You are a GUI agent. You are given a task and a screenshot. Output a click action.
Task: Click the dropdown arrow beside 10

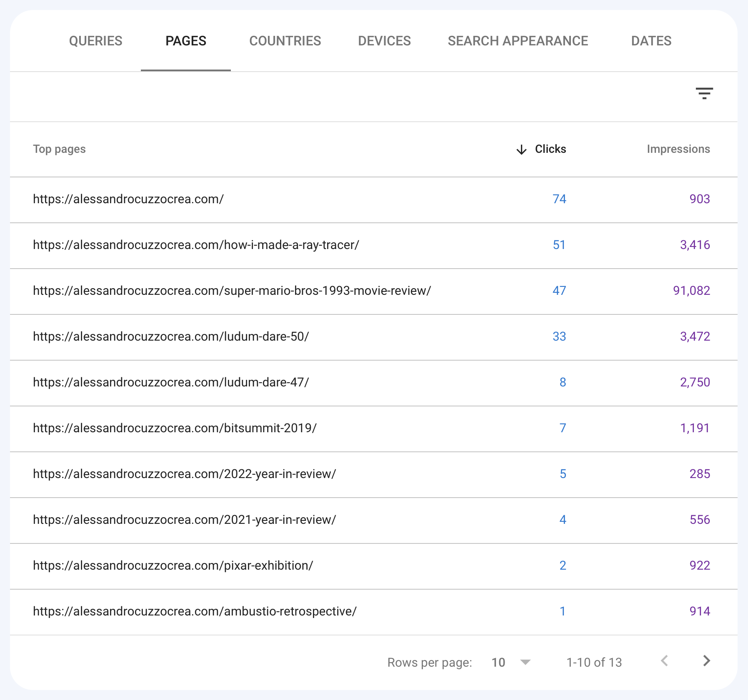point(525,662)
